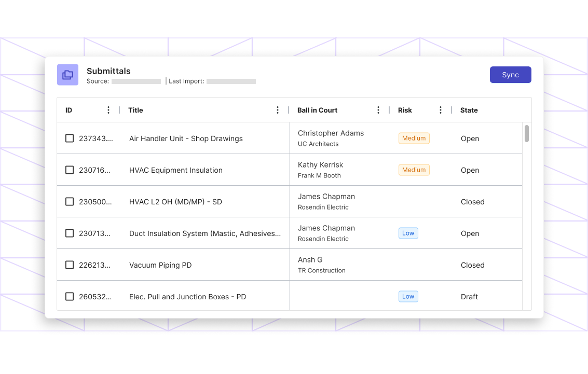
Task: Open the ID column options menu
Action: pos(108,109)
